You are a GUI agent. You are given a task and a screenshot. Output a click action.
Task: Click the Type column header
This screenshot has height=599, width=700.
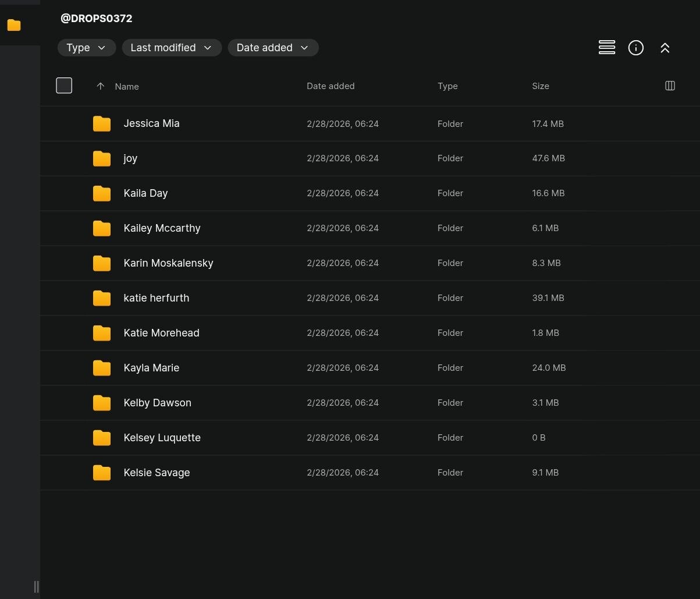447,86
